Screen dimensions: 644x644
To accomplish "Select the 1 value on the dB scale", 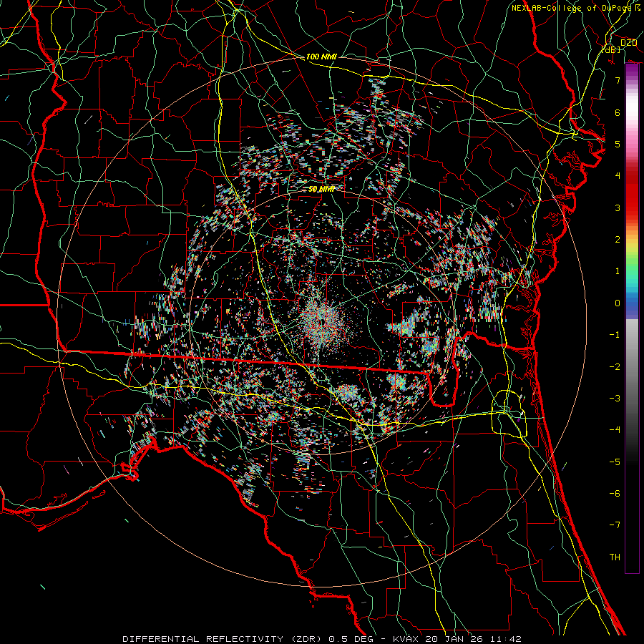I will (618, 271).
